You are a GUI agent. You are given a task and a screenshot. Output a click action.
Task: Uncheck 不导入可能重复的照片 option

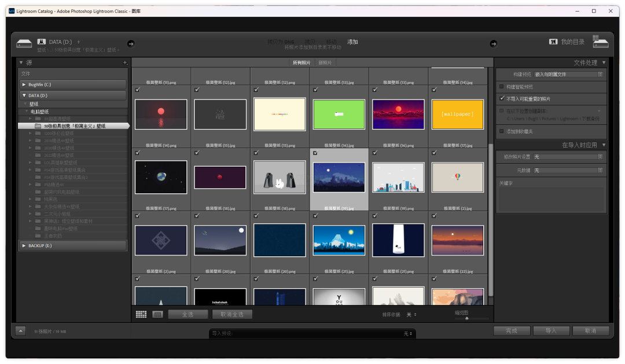(x=502, y=98)
